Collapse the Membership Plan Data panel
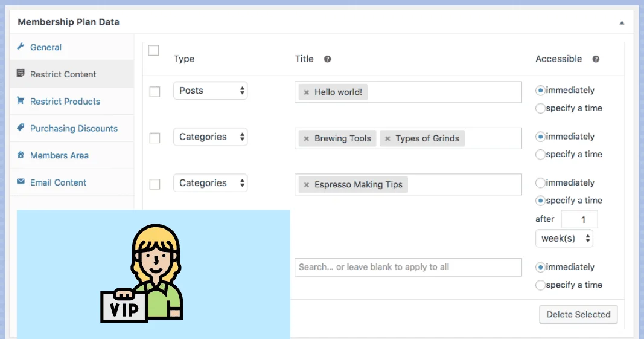The height and width of the screenshot is (339, 644). 622,22
